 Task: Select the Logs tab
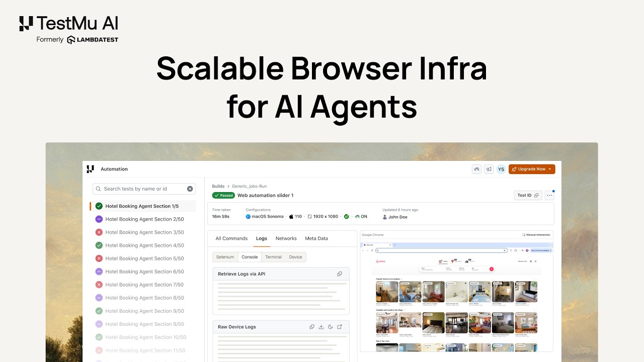[262, 238]
